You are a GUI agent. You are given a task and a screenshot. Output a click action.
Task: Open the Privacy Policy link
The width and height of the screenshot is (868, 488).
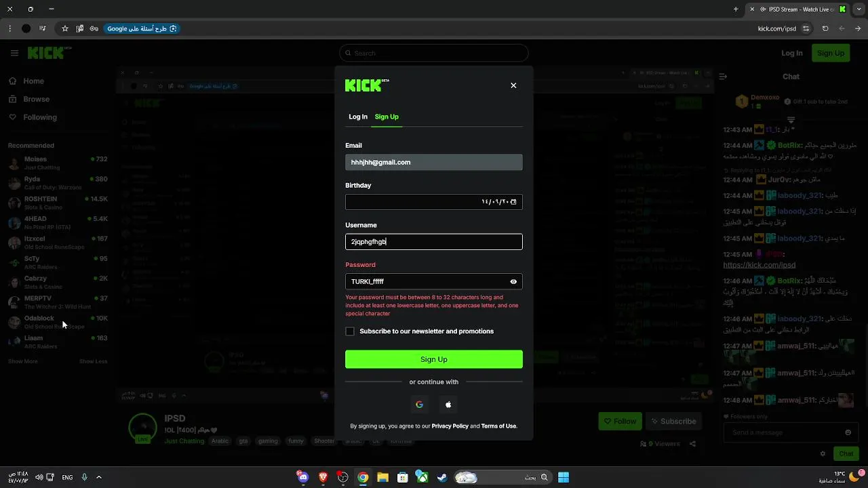pyautogui.click(x=450, y=426)
